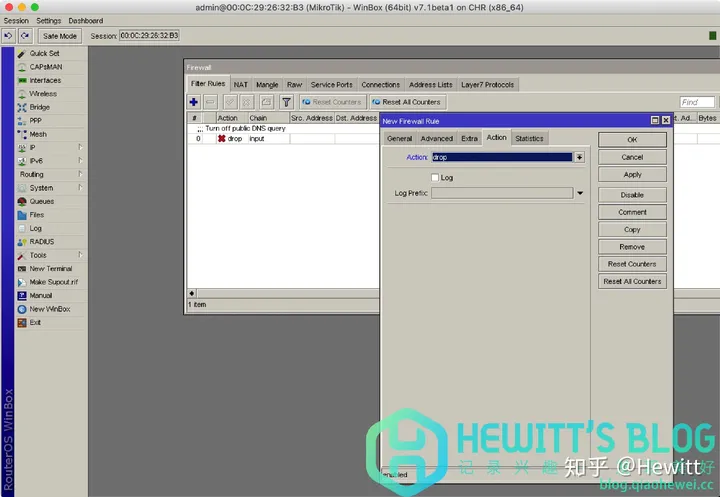720x497 pixels.
Task: Switch to the Raw tab
Action: click(294, 85)
